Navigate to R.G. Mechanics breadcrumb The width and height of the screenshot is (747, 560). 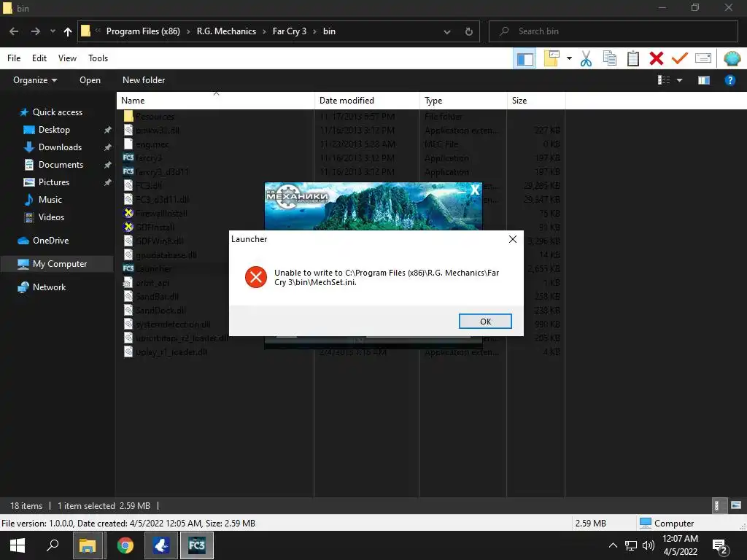[x=226, y=31]
